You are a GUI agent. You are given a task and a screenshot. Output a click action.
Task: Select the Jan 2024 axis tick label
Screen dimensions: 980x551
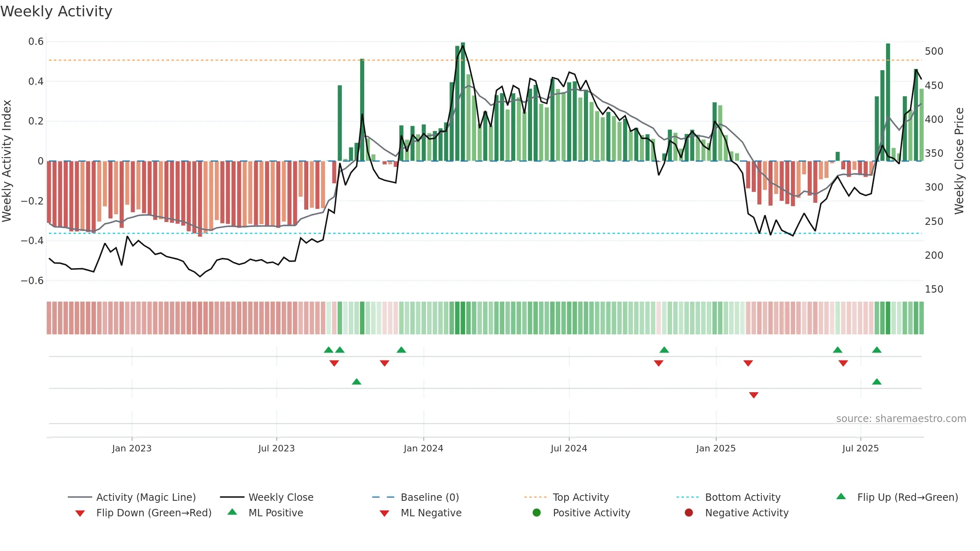coord(423,449)
